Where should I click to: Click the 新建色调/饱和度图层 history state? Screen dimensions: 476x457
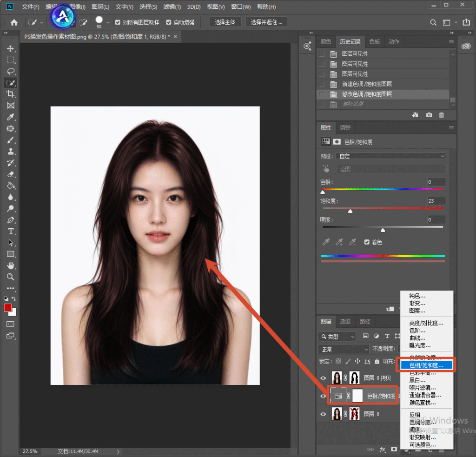383,84
